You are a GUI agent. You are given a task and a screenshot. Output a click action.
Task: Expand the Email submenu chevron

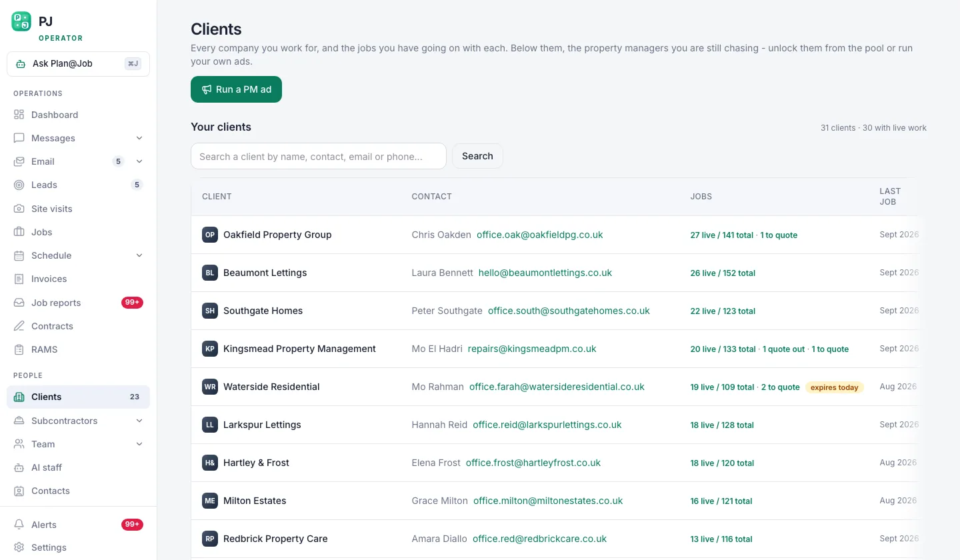pos(139,161)
